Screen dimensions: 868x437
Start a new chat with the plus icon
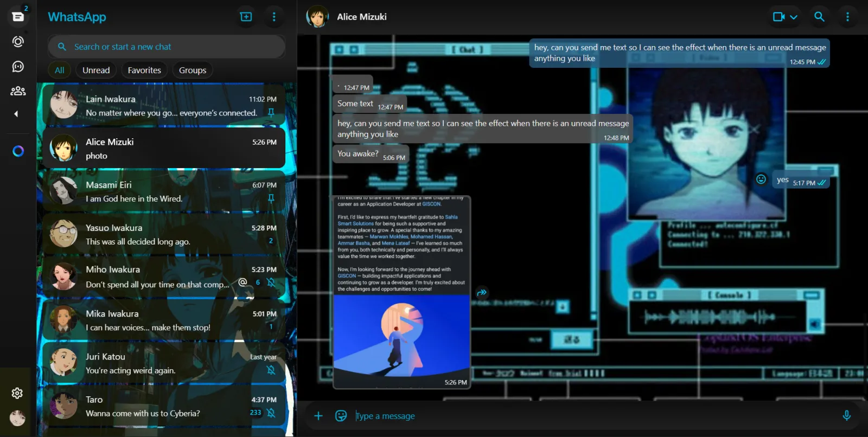coord(246,17)
